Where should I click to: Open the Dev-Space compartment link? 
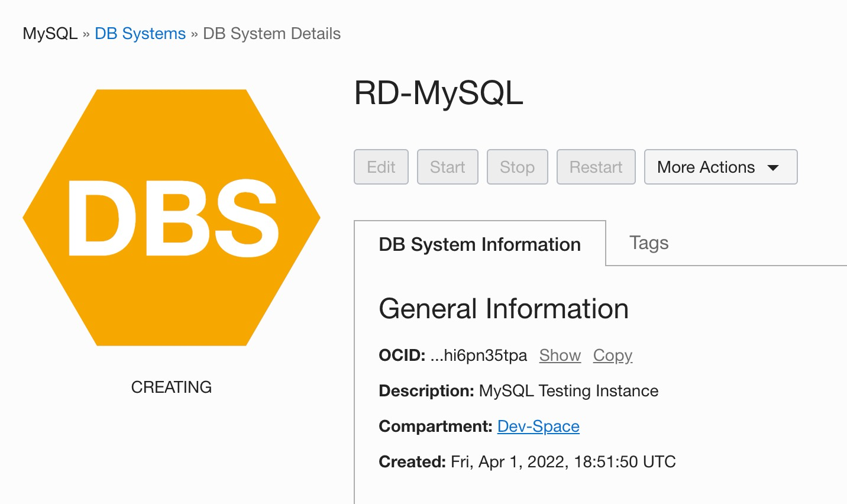(538, 426)
